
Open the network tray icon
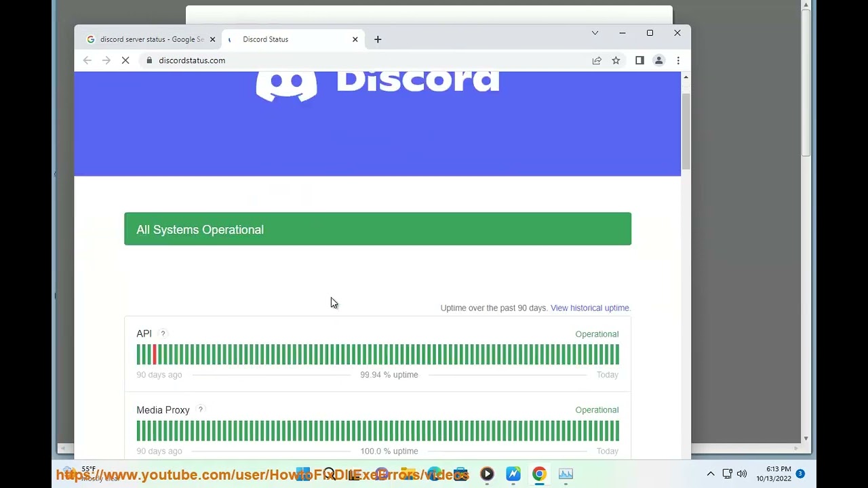727,474
